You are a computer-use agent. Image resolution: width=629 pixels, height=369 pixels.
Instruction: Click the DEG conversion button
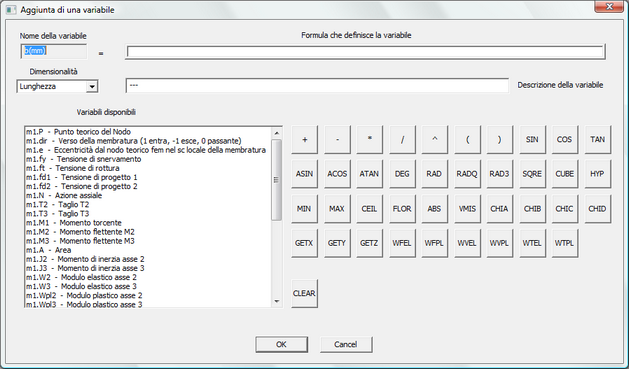pyautogui.click(x=402, y=174)
